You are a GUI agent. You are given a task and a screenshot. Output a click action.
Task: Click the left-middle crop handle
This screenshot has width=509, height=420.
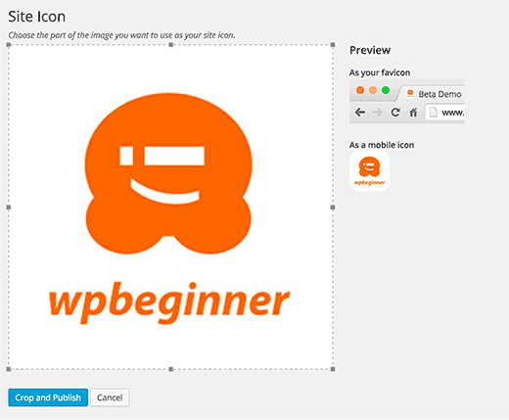[9, 207]
